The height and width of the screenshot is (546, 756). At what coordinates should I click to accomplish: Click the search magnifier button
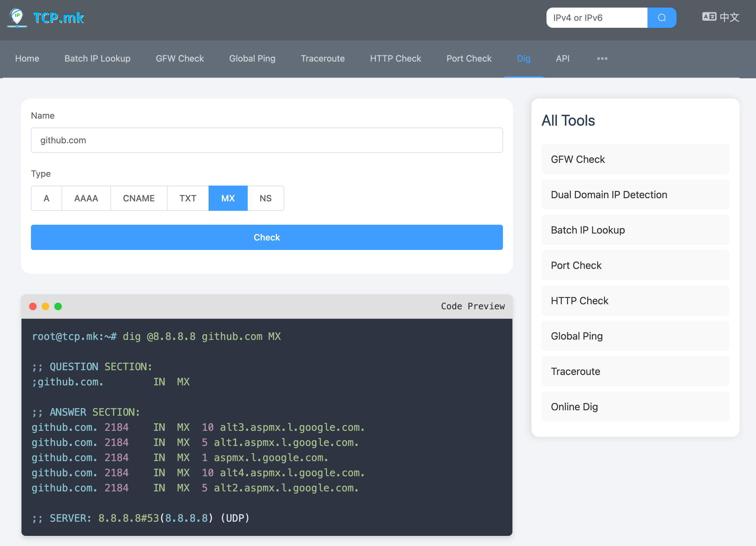(661, 18)
